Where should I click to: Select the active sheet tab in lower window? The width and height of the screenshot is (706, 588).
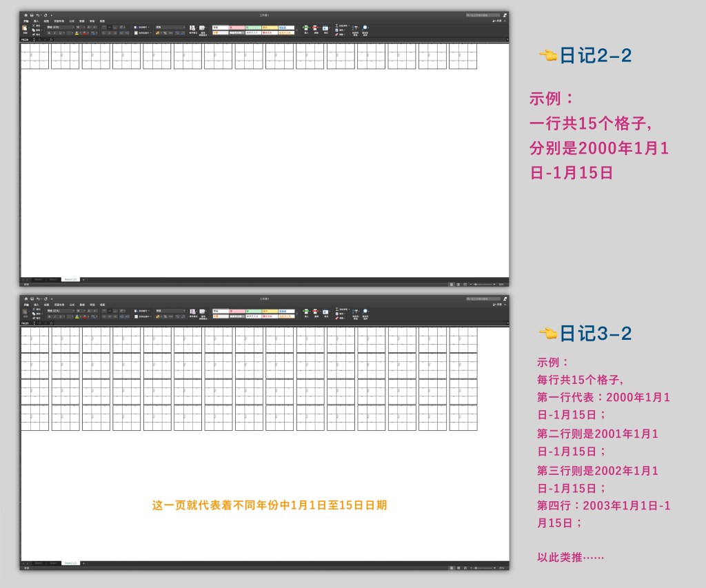[70, 563]
